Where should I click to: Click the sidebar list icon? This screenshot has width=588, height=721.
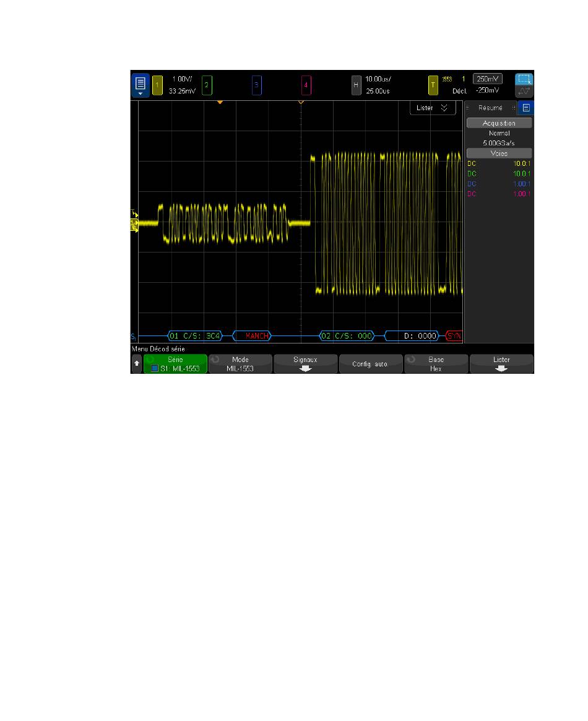(x=526, y=108)
